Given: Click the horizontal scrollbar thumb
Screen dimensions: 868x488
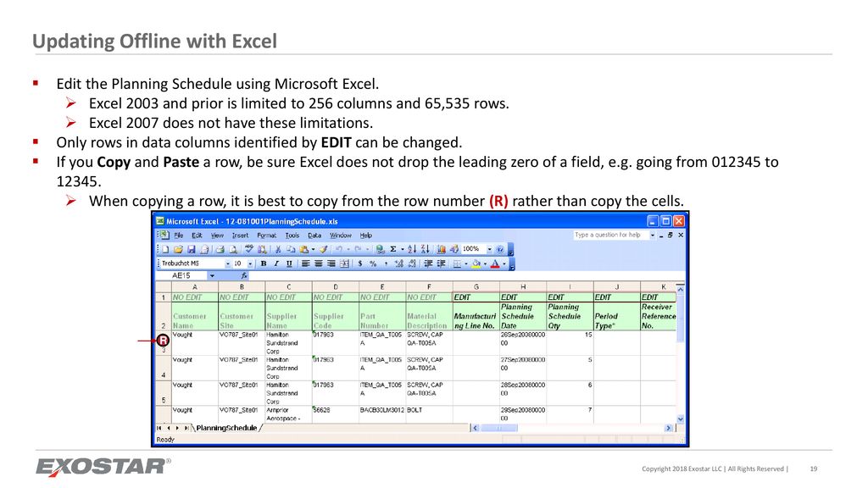Looking at the screenshot, I should (498, 428).
